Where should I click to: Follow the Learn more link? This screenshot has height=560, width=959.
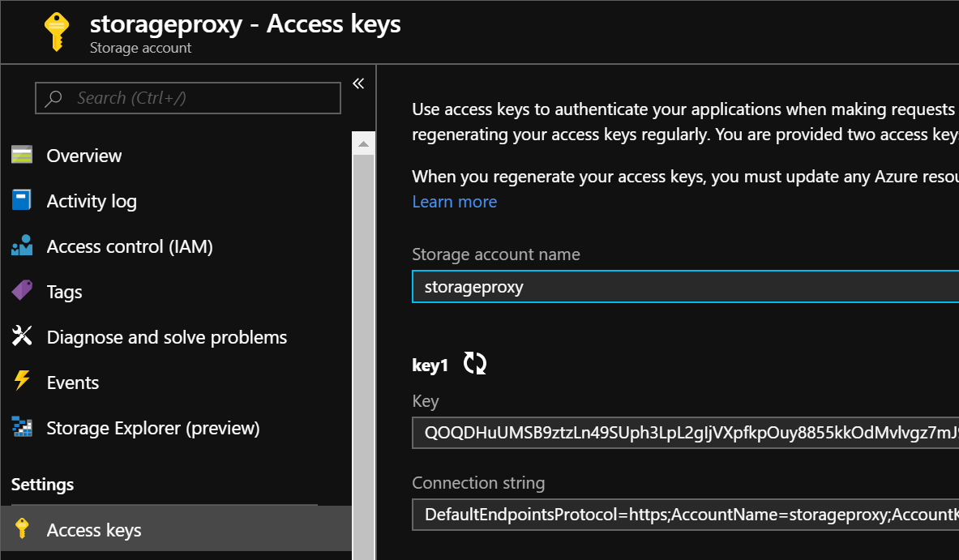tap(455, 202)
